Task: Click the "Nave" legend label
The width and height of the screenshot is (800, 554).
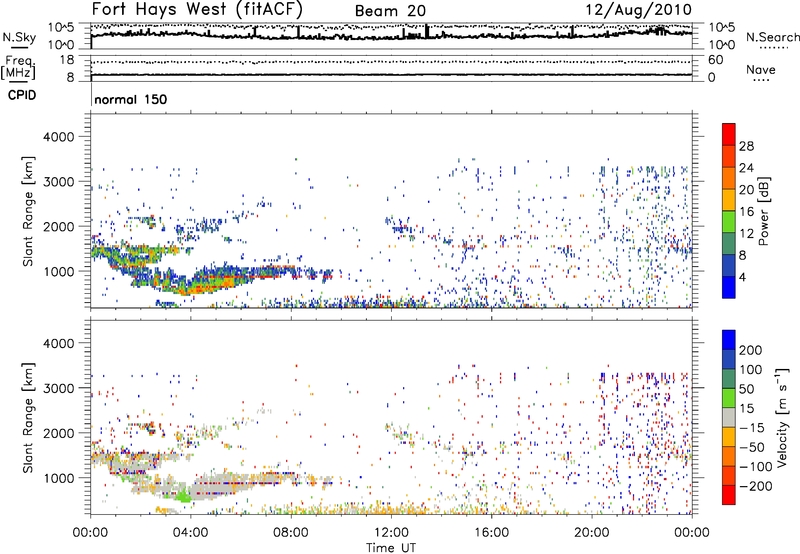Action: click(x=761, y=69)
